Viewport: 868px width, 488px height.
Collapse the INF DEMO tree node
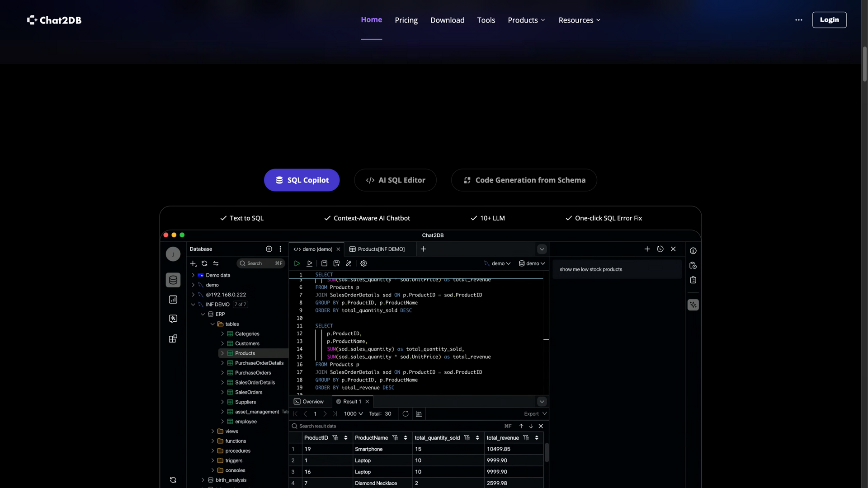193,305
